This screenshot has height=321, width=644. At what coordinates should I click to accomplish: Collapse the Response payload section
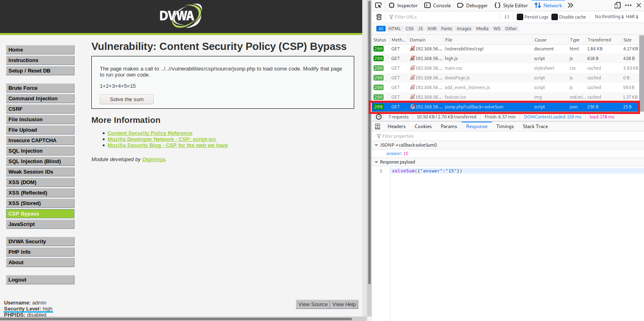tap(376, 162)
